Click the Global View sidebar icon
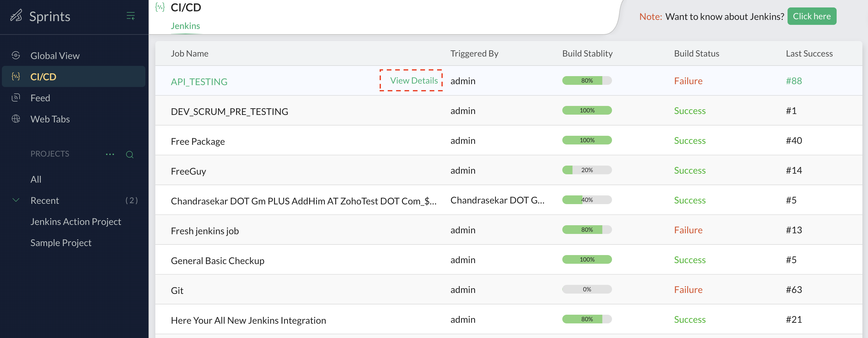This screenshot has height=338, width=868. point(16,55)
